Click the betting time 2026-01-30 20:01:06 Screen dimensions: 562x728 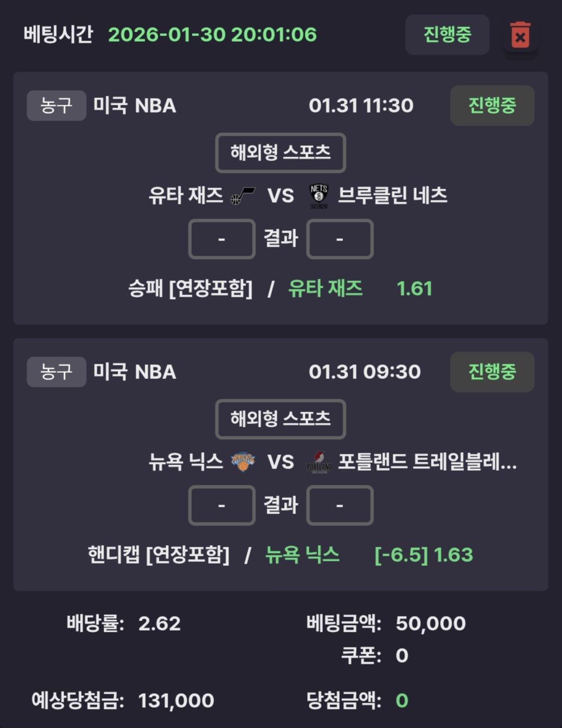[212, 35]
